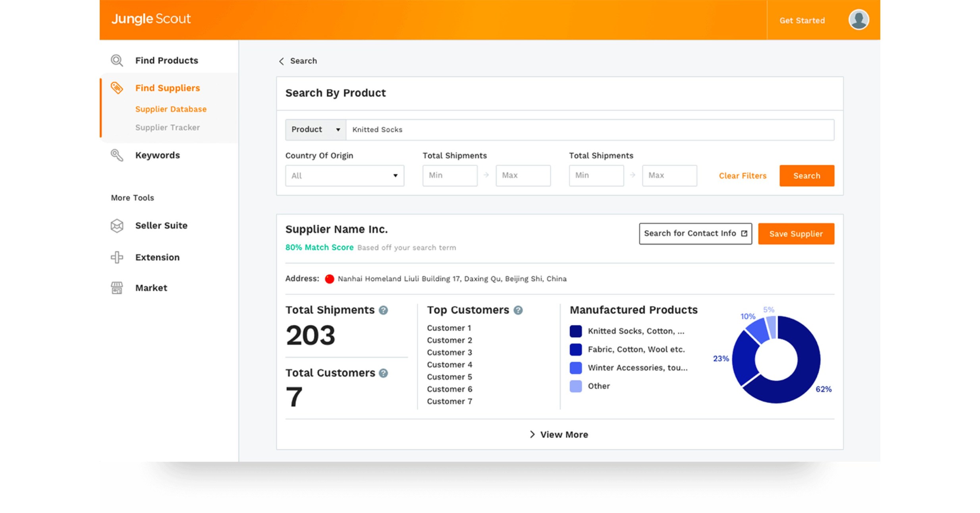Click Total Shipments help question icon
Viewport: 980px width, 513px height.
(x=383, y=310)
